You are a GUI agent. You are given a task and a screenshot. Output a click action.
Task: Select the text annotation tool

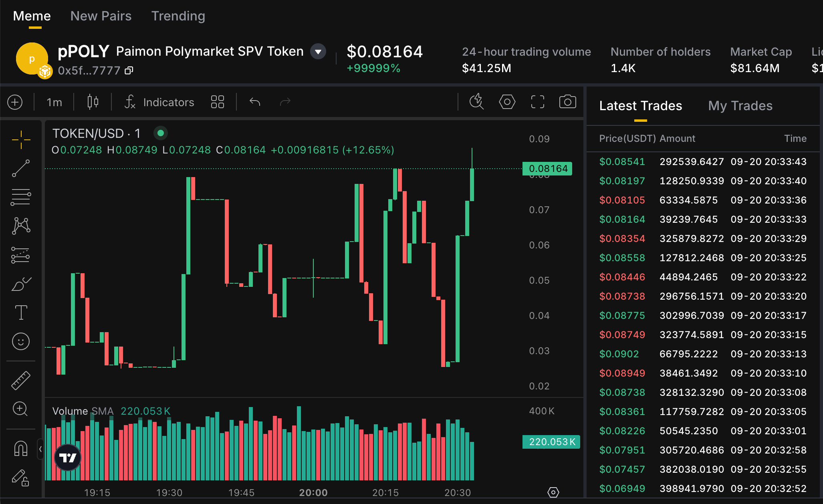coord(21,312)
